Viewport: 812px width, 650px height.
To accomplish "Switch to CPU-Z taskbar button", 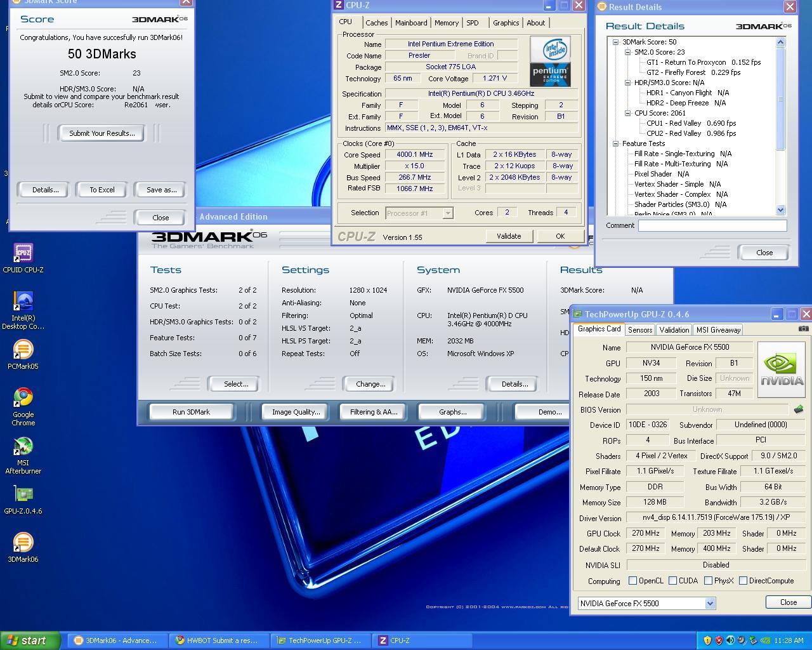I will [421, 640].
